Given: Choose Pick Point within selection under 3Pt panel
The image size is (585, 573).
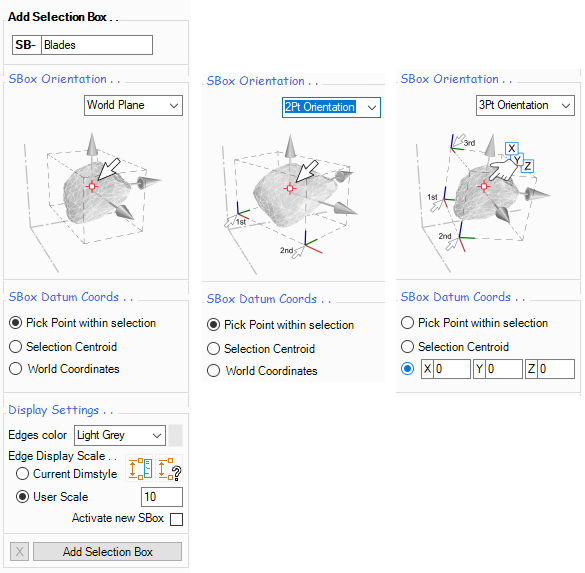Looking at the screenshot, I should click(474, 323).
